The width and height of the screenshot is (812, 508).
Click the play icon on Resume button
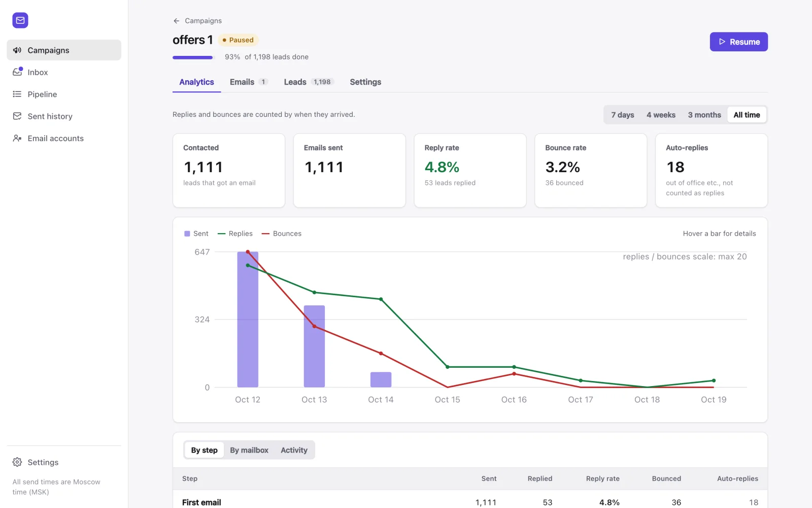[x=722, y=42]
